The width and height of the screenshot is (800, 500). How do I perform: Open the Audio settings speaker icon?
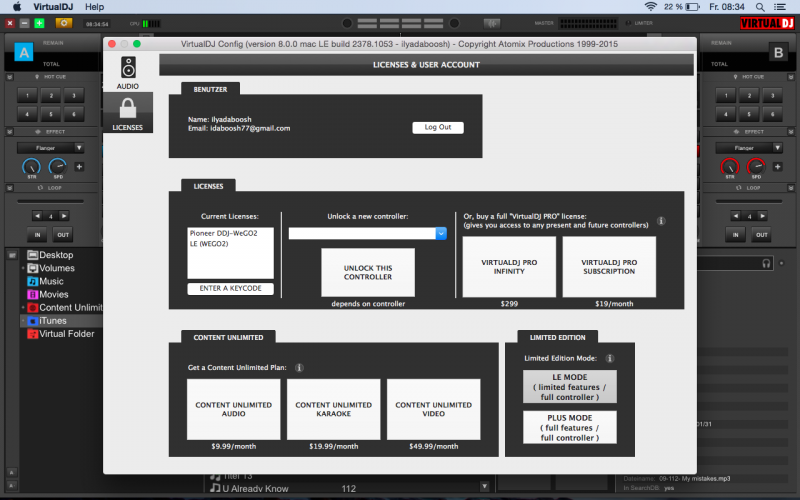tap(128, 68)
